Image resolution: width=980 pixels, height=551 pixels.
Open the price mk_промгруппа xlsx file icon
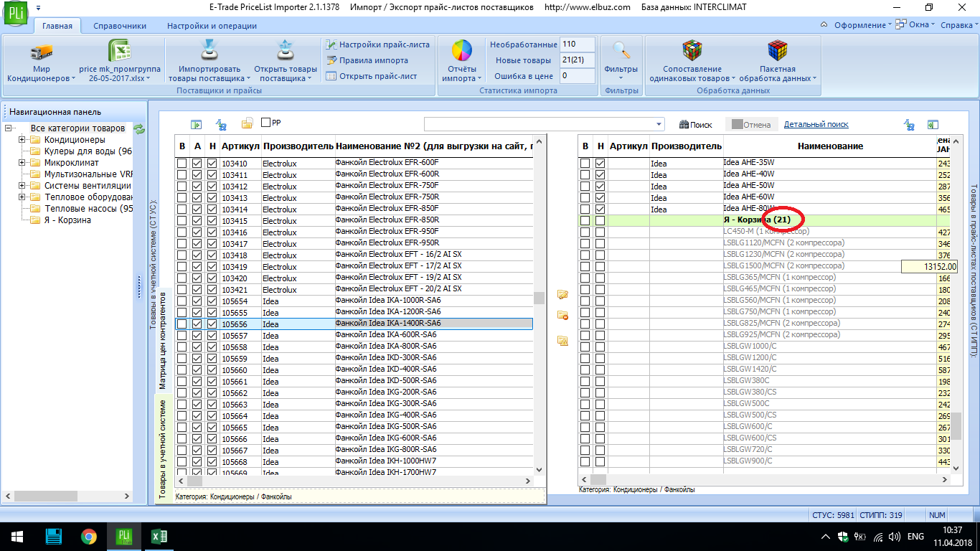pyautogui.click(x=118, y=51)
